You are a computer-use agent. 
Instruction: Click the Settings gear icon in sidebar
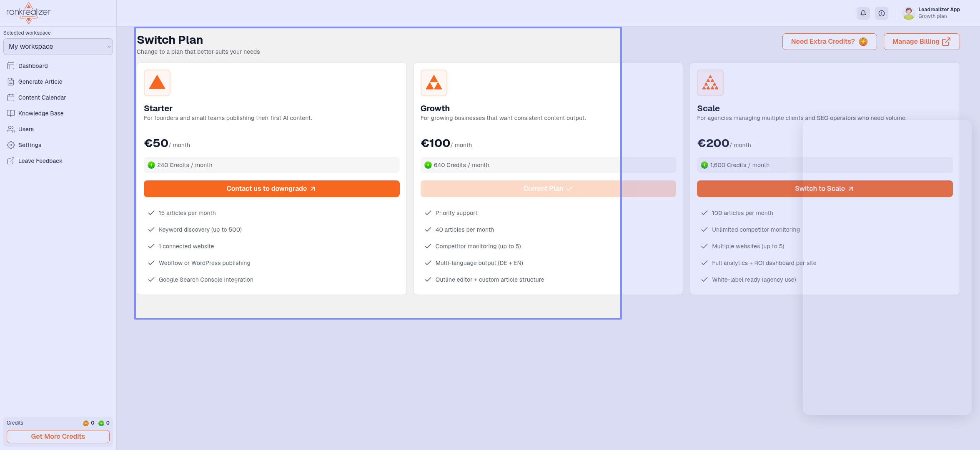point(11,145)
